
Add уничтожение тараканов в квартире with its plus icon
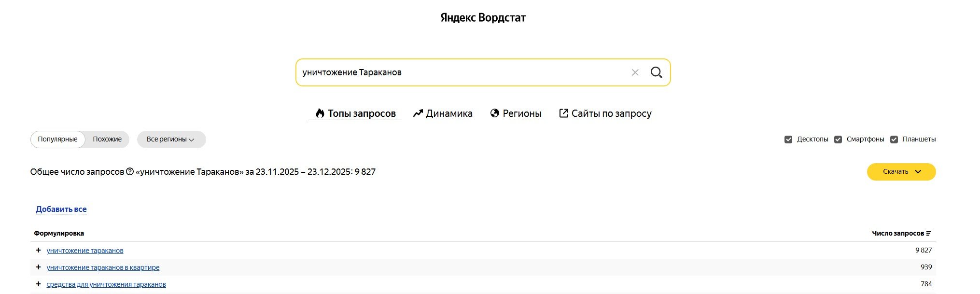click(x=38, y=267)
